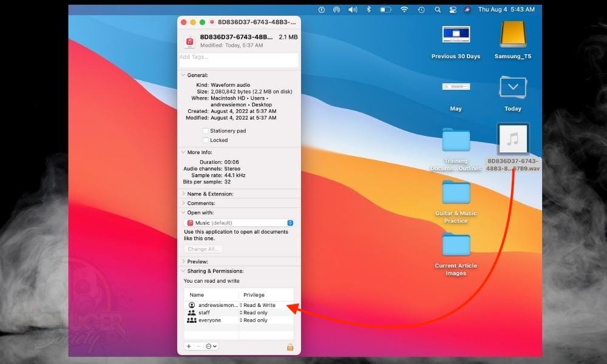
Task: Select the .wav audio file on desktop
Action: tap(512, 139)
